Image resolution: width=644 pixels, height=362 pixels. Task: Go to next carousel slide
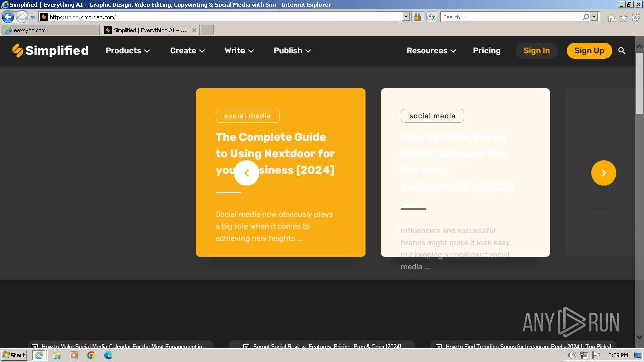tap(604, 173)
